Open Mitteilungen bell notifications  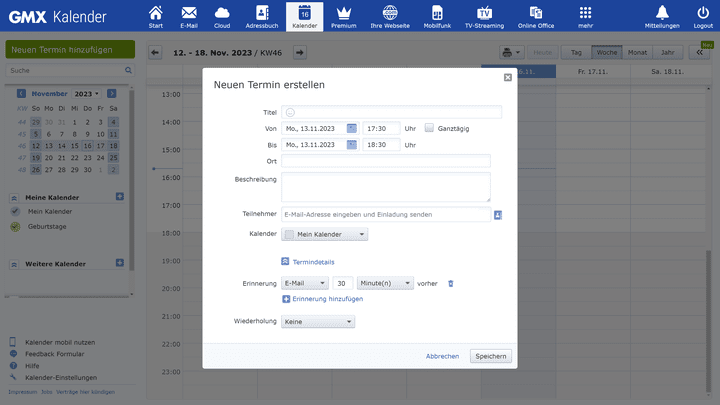click(x=661, y=15)
